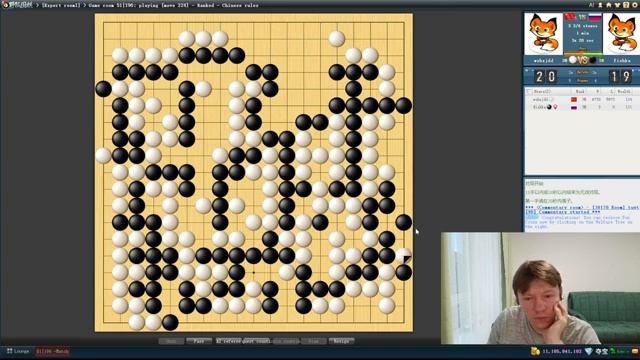
Task: Click the gold coins icon in status bar
Action: [x=535, y=351]
